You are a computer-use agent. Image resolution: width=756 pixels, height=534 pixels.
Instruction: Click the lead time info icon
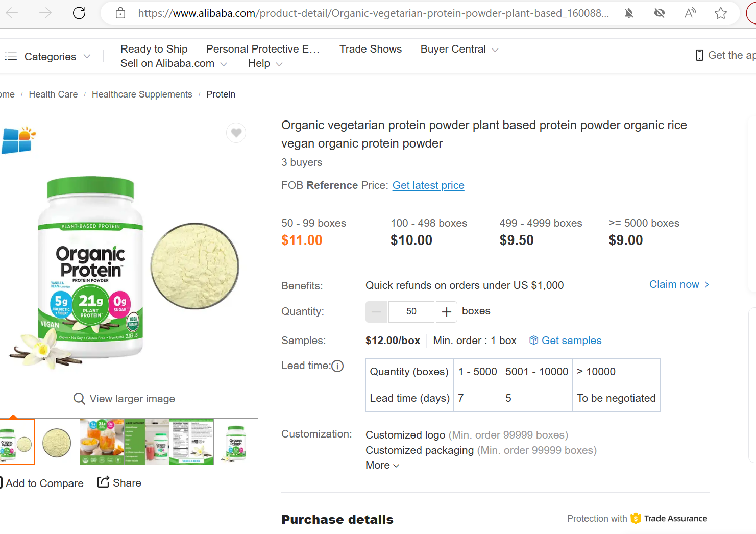click(337, 366)
